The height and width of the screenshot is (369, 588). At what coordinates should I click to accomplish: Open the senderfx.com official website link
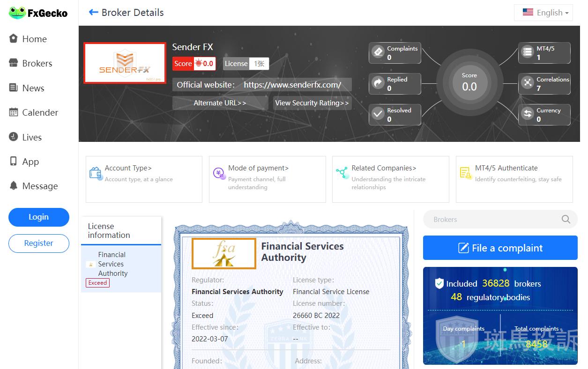point(292,85)
